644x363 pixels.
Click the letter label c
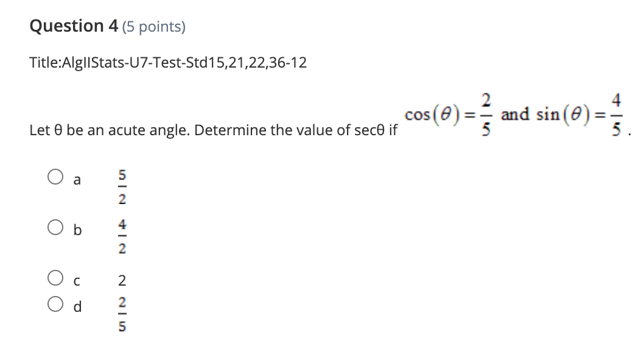click(75, 280)
